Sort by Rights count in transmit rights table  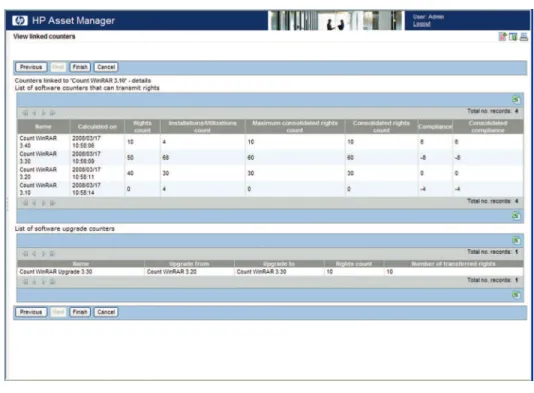point(142,127)
